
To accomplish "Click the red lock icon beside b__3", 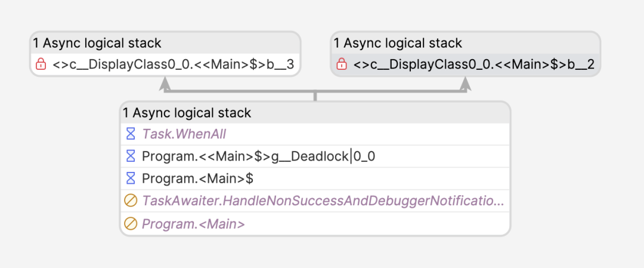I will [x=41, y=64].
